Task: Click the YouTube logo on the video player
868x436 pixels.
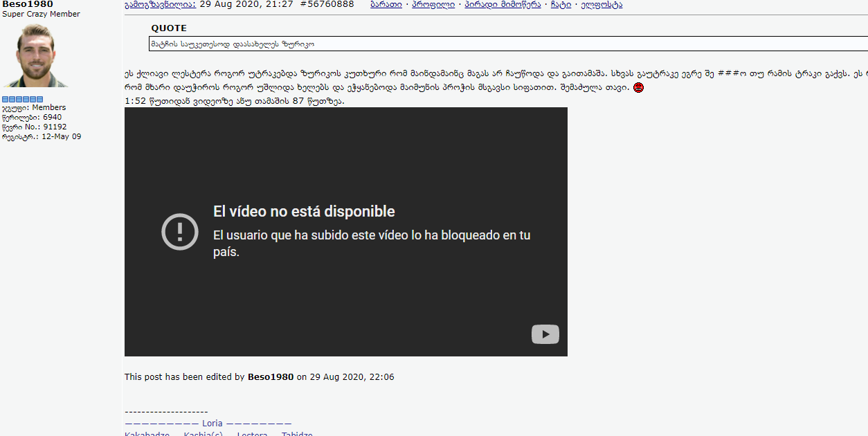Action: point(545,335)
